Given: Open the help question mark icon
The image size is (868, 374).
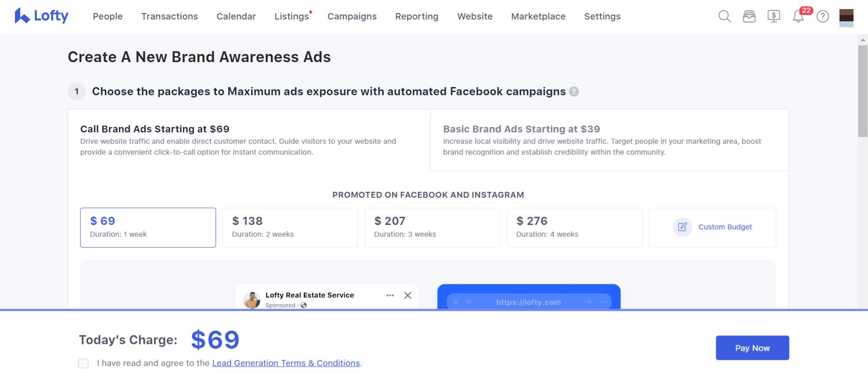Looking at the screenshot, I should pyautogui.click(x=823, y=17).
